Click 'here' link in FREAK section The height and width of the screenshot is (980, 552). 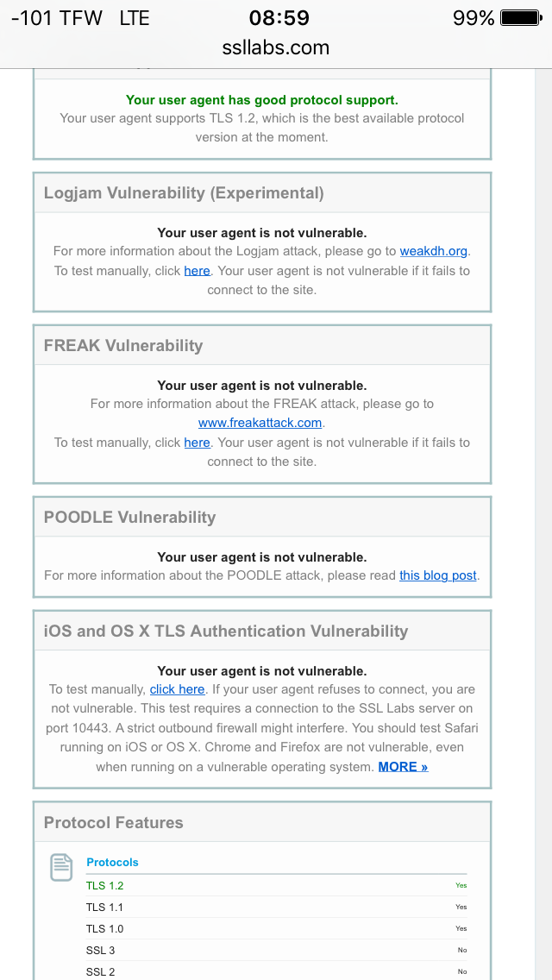click(197, 442)
